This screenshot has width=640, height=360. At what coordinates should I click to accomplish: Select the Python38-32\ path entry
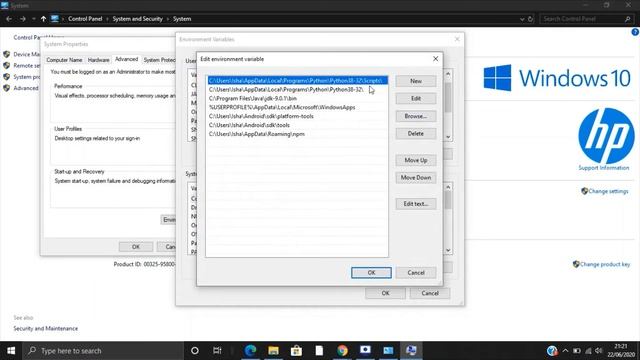click(x=297, y=89)
